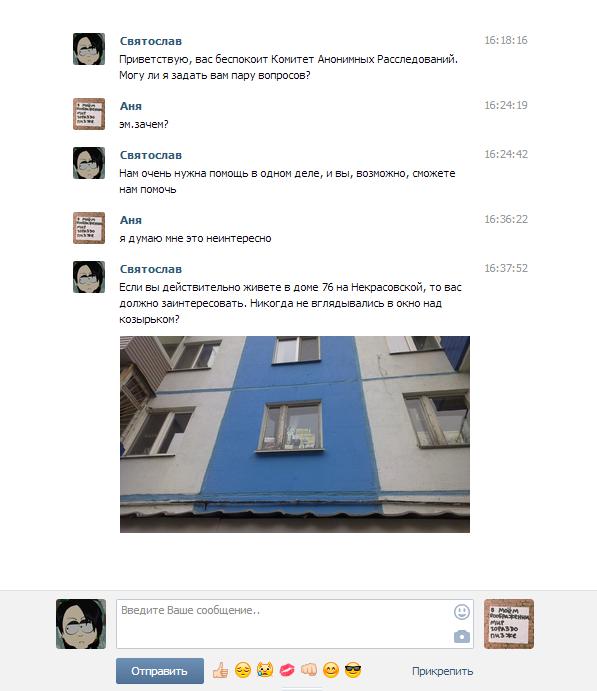The image size is (597, 691).
Task: Insert the blushing smile emoji
Action: pyautogui.click(x=331, y=670)
